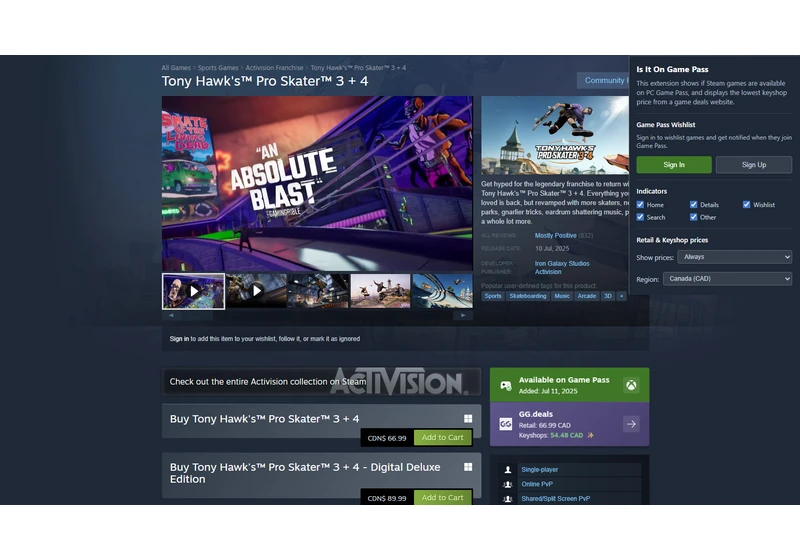800x560 pixels.
Task: Click the 3D tag
Action: coord(608,296)
